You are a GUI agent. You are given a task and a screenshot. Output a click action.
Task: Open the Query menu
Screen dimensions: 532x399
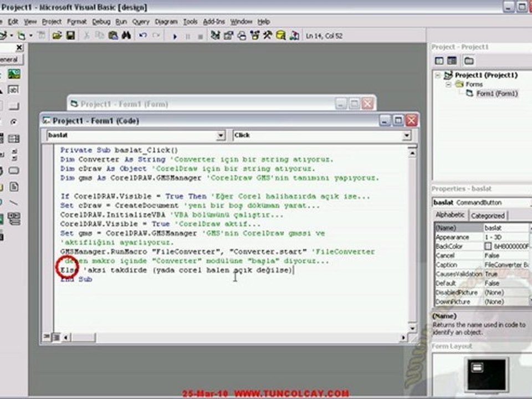(x=141, y=22)
